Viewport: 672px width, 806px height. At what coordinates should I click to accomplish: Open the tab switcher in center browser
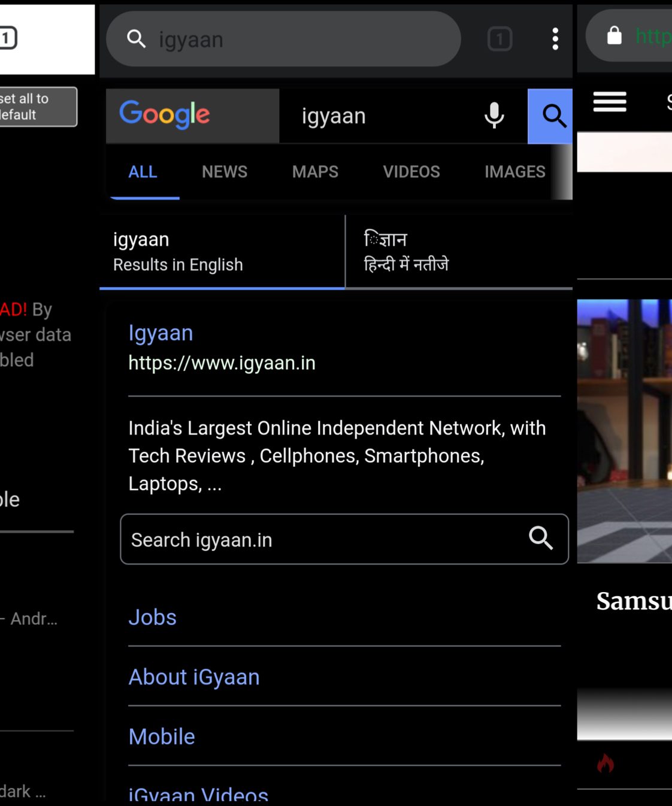pyautogui.click(x=500, y=39)
